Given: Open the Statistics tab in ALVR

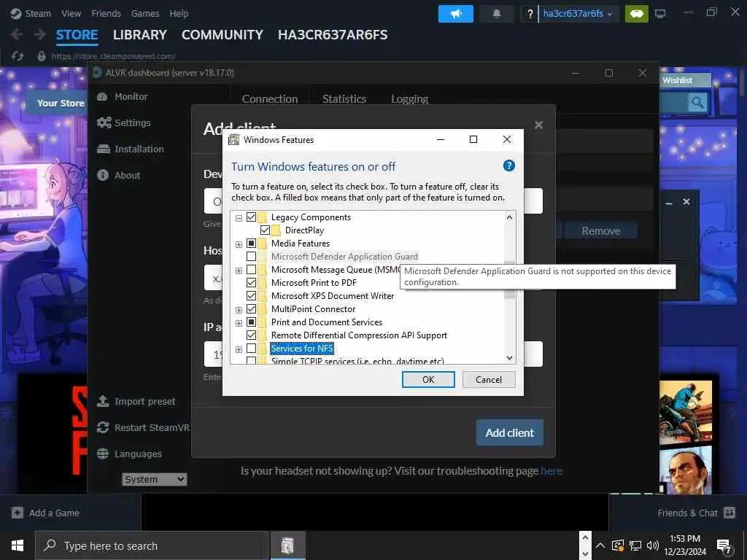Looking at the screenshot, I should pyautogui.click(x=344, y=99).
